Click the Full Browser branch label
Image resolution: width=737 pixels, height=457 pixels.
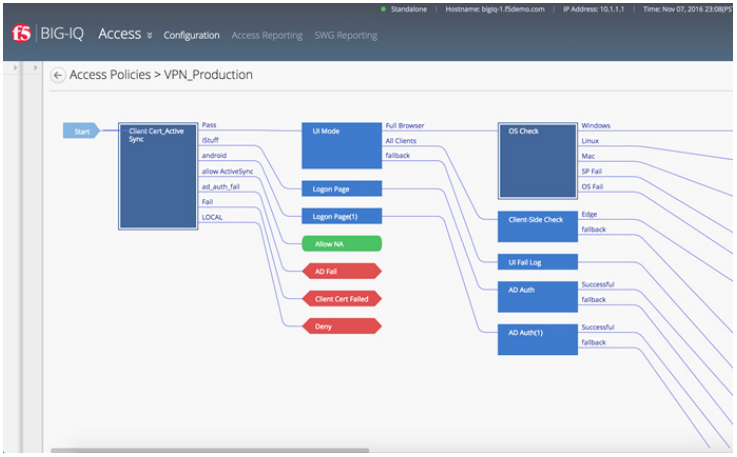click(x=405, y=126)
